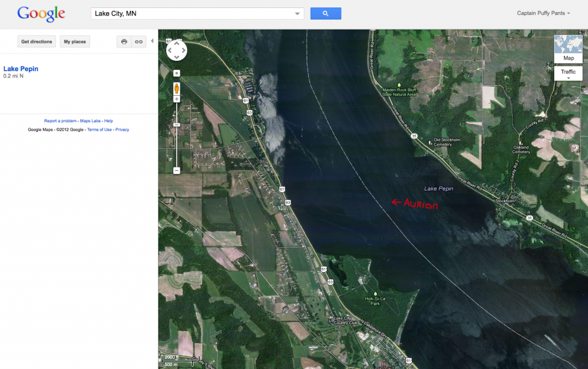The image size is (588, 369).
Task: Click the blue search button
Action: pos(326,14)
